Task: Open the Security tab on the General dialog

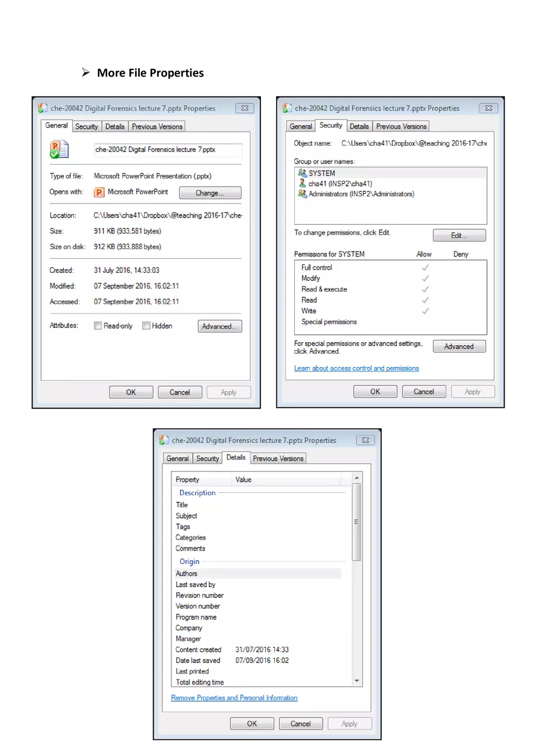Action: [86, 126]
